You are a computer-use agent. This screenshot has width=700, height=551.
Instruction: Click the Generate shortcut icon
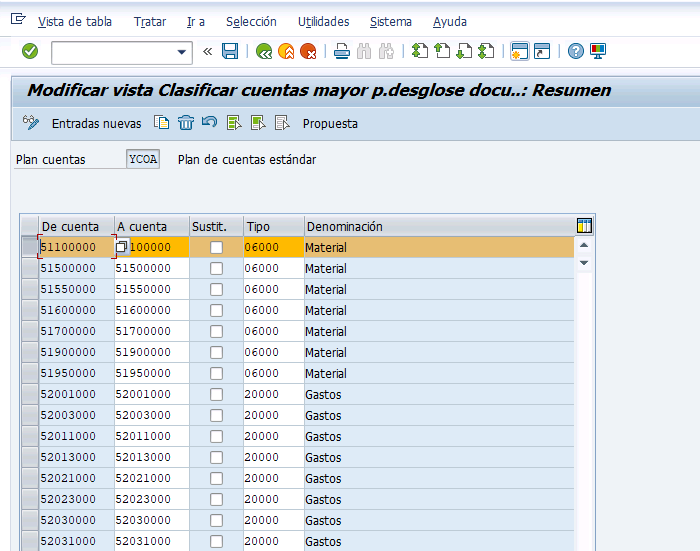(x=542, y=51)
